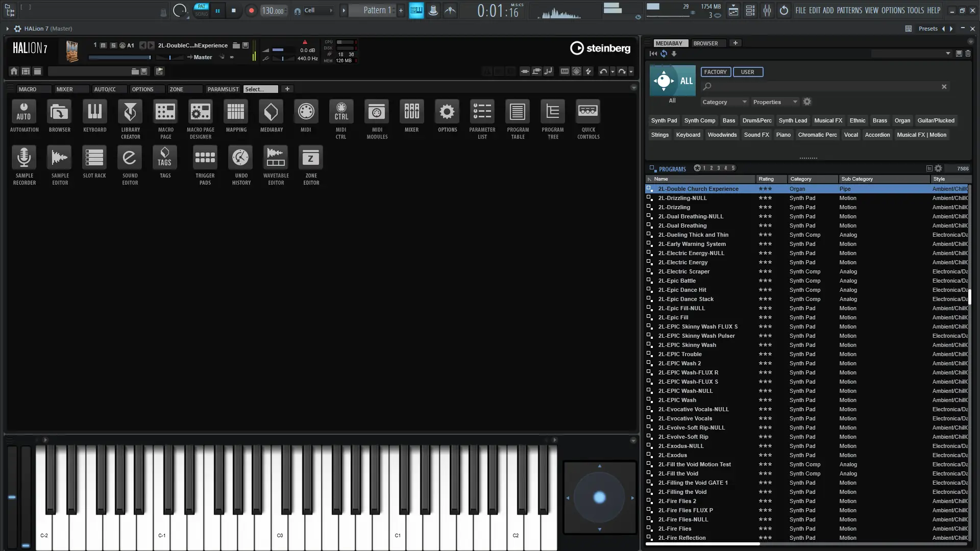The width and height of the screenshot is (980, 551).
Task: Open the Library Creator icon
Action: (130, 112)
